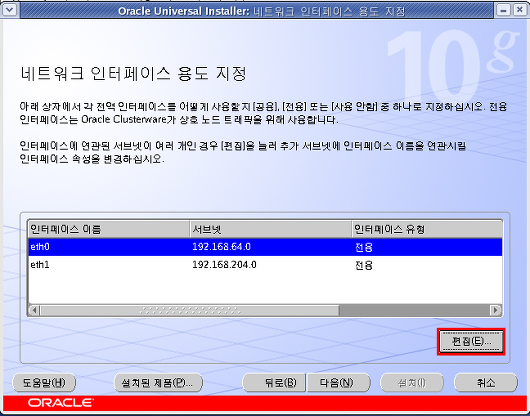
Task: Select the eth1 interface row
Action: click(x=265, y=265)
